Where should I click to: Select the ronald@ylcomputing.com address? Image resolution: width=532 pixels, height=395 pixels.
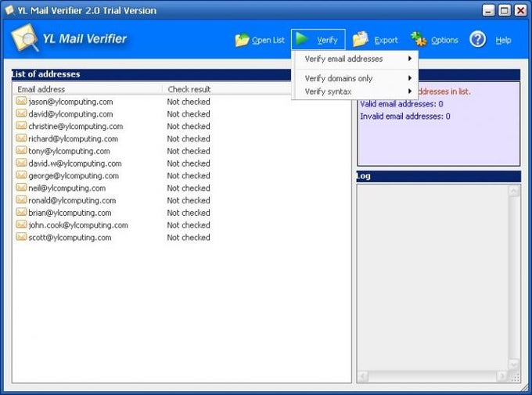click(x=72, y=200)
